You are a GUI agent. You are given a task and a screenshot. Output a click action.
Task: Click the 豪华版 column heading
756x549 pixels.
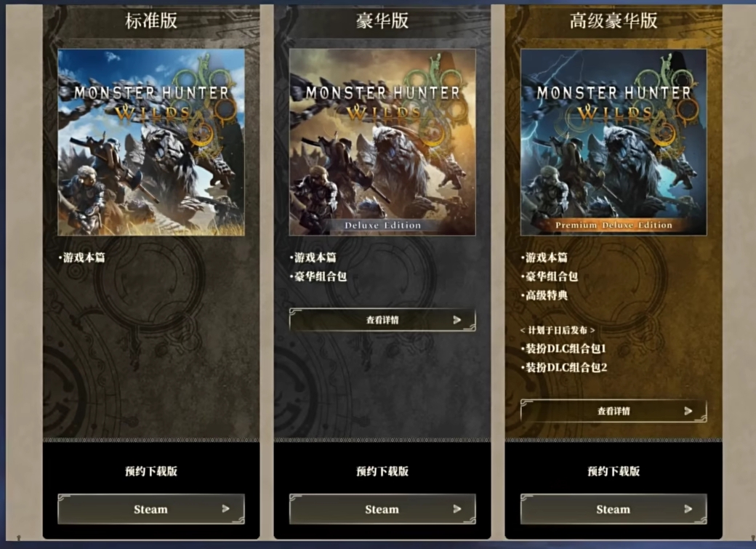382,21
